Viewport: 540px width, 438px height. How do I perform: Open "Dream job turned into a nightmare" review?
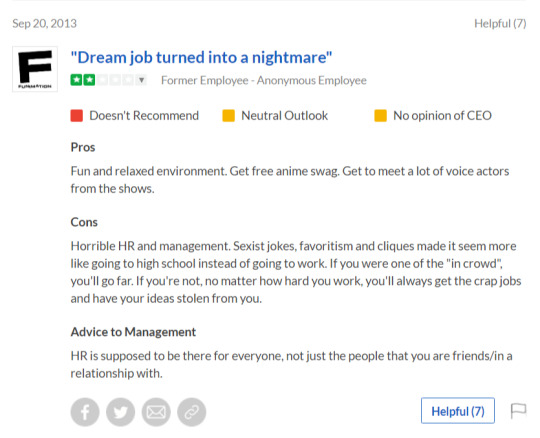click(x=201, y=57)
